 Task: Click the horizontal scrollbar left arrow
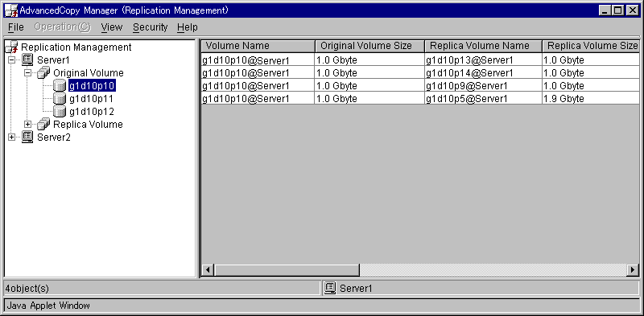[208, 270]
